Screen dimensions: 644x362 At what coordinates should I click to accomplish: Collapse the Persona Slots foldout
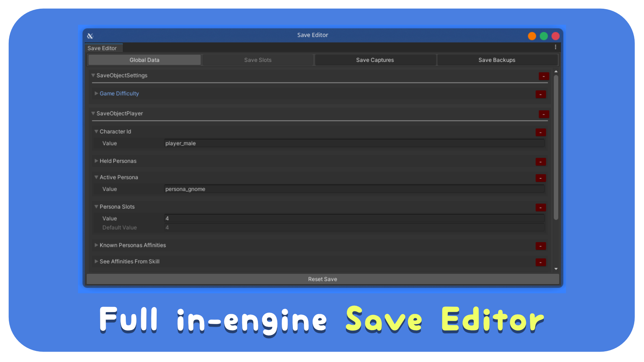[x=96, y=206]
